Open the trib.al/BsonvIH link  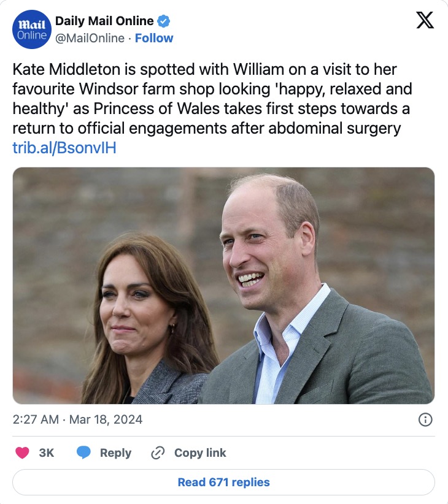(x=64, y=148)
